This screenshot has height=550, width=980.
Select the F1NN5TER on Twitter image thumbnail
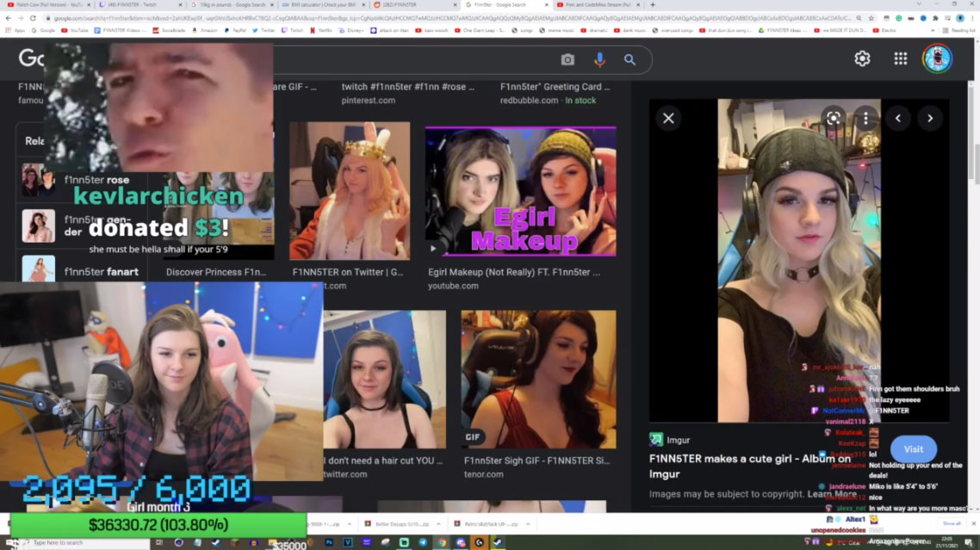(350, 190)
